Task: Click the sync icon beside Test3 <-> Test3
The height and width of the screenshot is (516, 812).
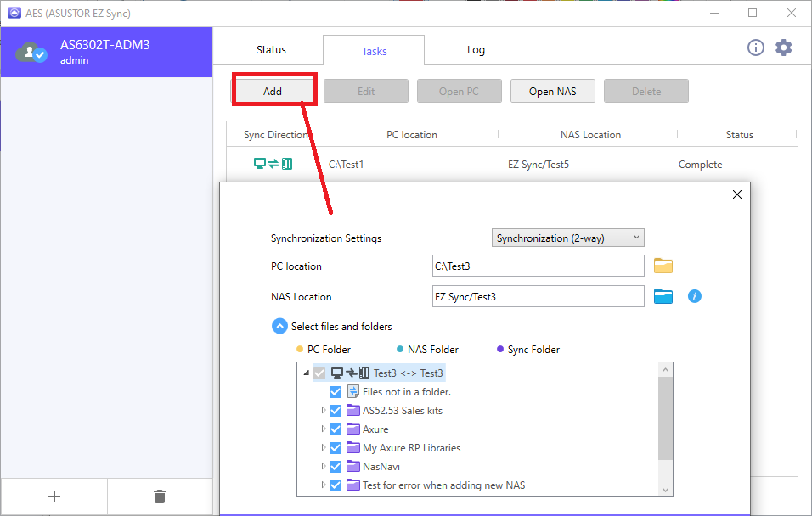Action: (350, 373)
